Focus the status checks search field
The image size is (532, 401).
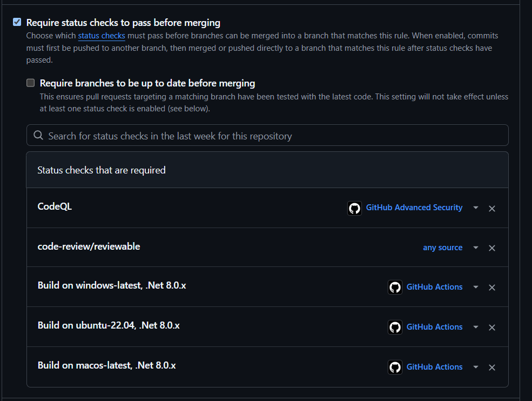pos(267,136)
